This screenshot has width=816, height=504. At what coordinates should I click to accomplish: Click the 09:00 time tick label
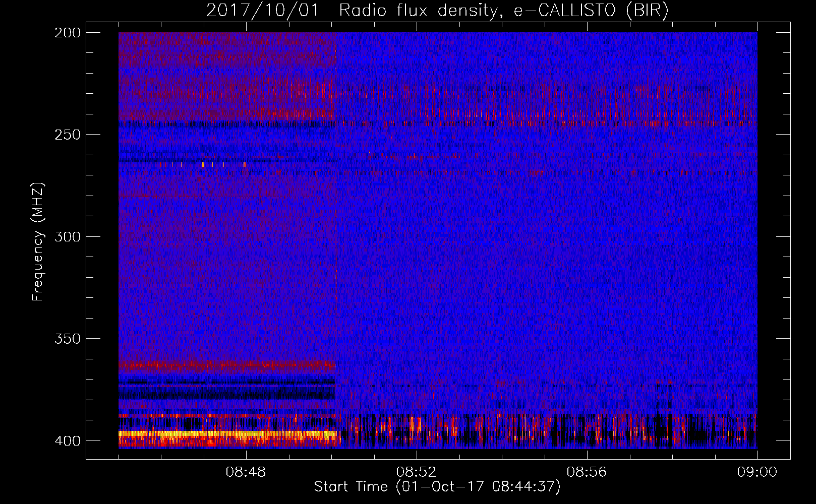[757, 472]
